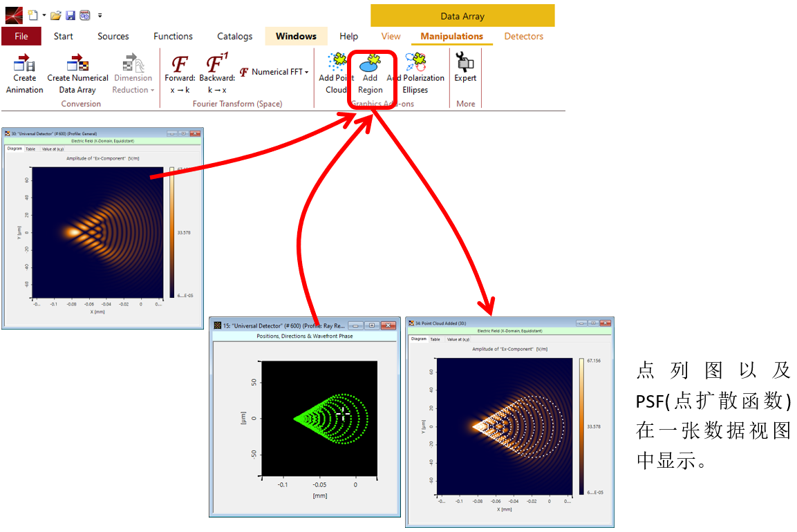Image resolution: width=797 pixels, height=532 pixels.
Task: Expand the Numerical FFT dropdown
Action: [x=306, y=72]
